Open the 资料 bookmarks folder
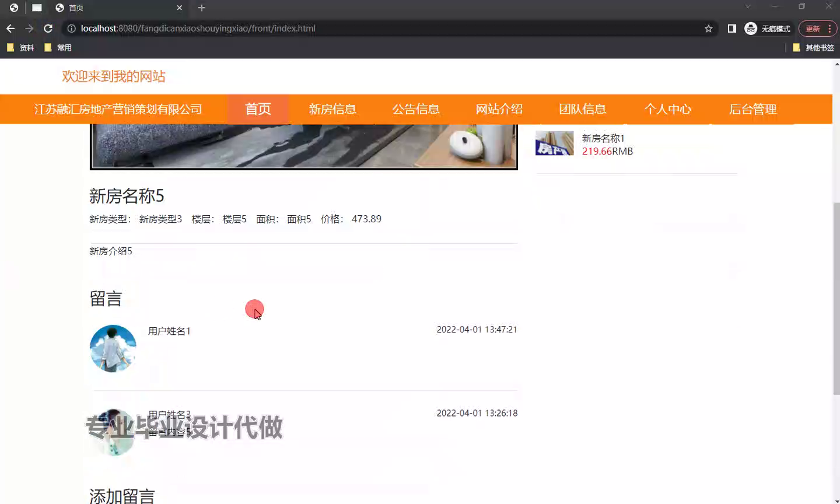Viewport: 840px width, 504px height. point(20,48)
